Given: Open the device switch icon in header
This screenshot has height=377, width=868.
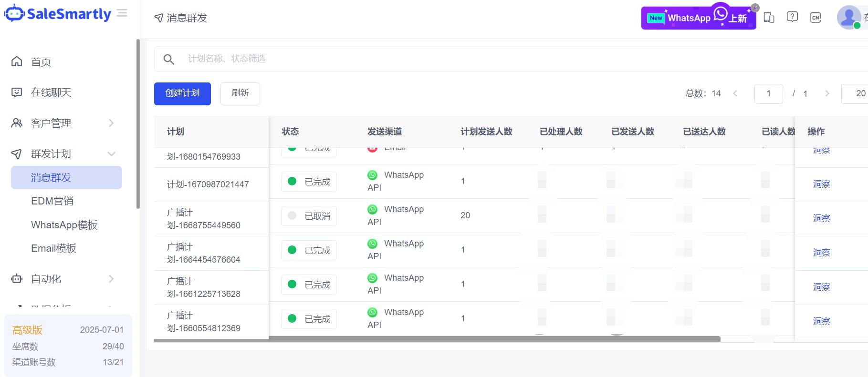Looking at the screenshot, I should click(x=769, y=18).
